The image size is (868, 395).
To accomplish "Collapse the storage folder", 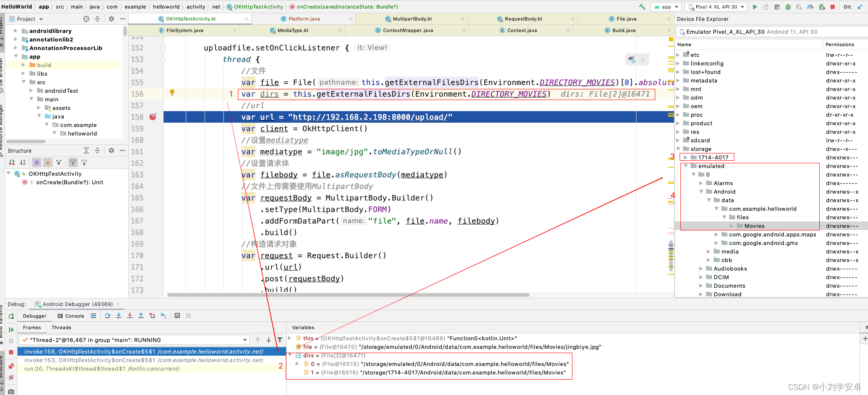I will coord(678,149).
